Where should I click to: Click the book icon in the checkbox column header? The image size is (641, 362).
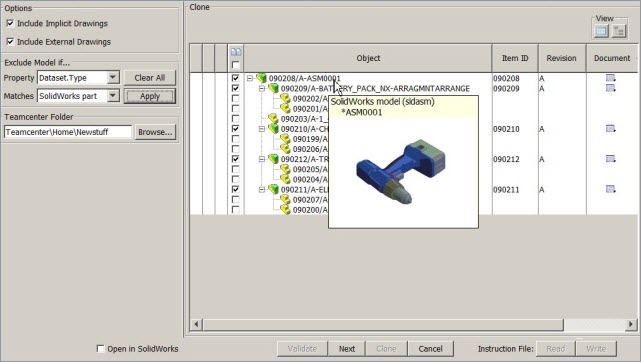point(236,52)
